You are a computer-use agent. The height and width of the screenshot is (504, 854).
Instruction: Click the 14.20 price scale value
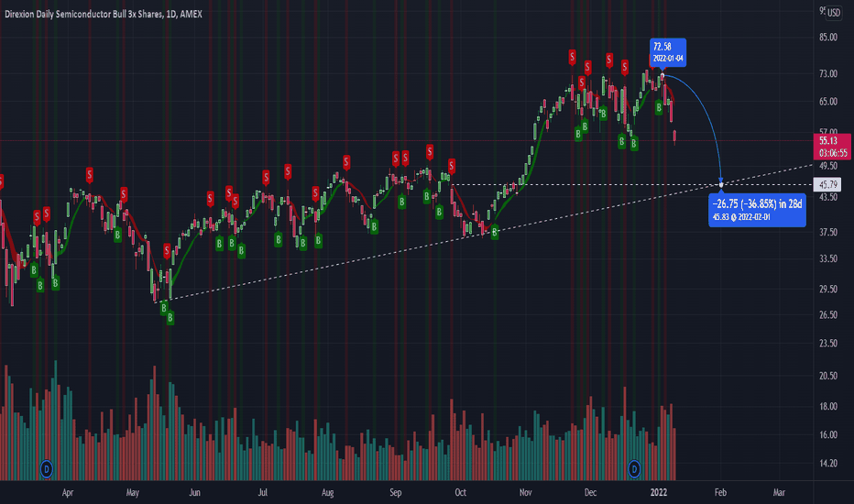[827, 463]
